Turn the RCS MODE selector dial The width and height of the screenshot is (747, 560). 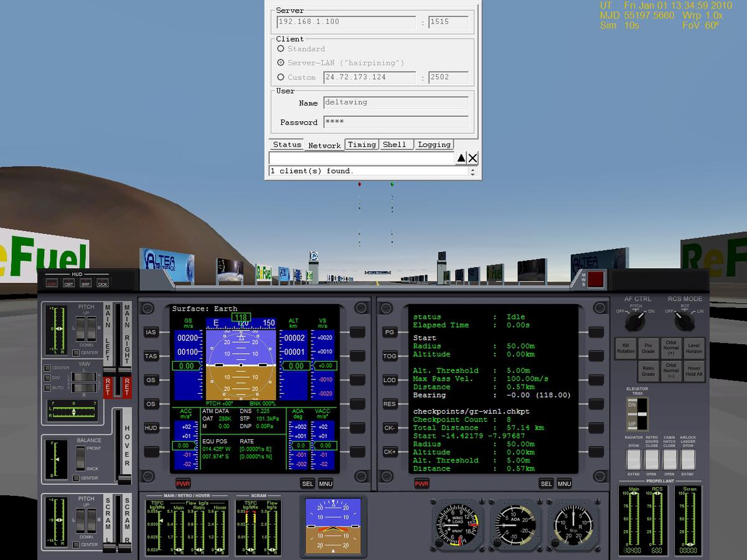pos(684,321)
